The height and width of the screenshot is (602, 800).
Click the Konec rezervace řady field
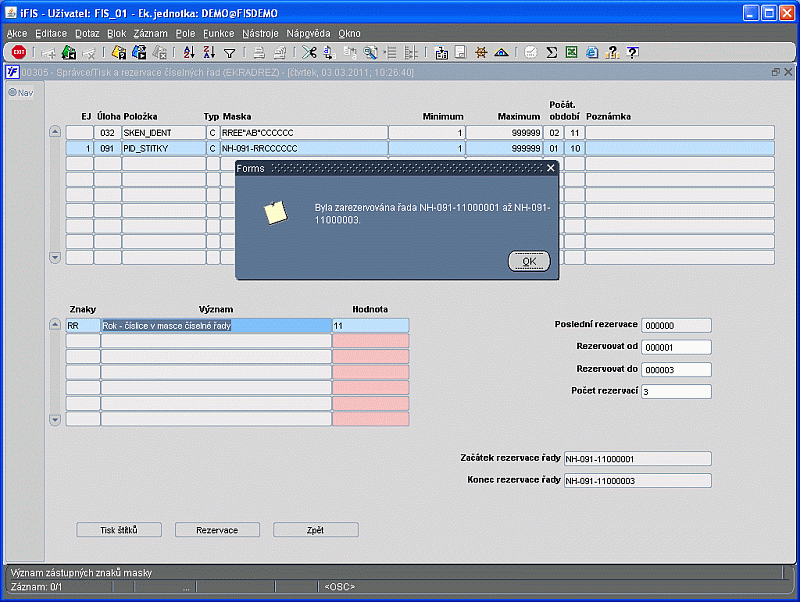(x=638, y=481)
